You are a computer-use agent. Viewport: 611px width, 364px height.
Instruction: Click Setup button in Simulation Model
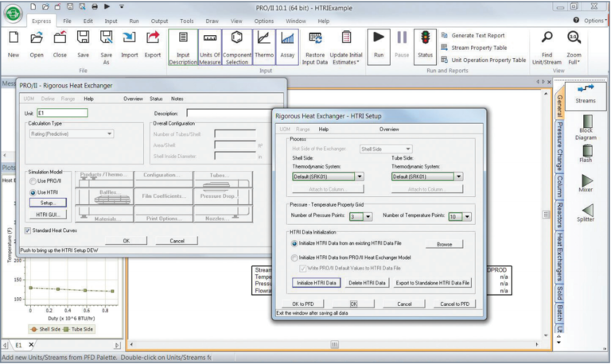click(x=48, y=203)
